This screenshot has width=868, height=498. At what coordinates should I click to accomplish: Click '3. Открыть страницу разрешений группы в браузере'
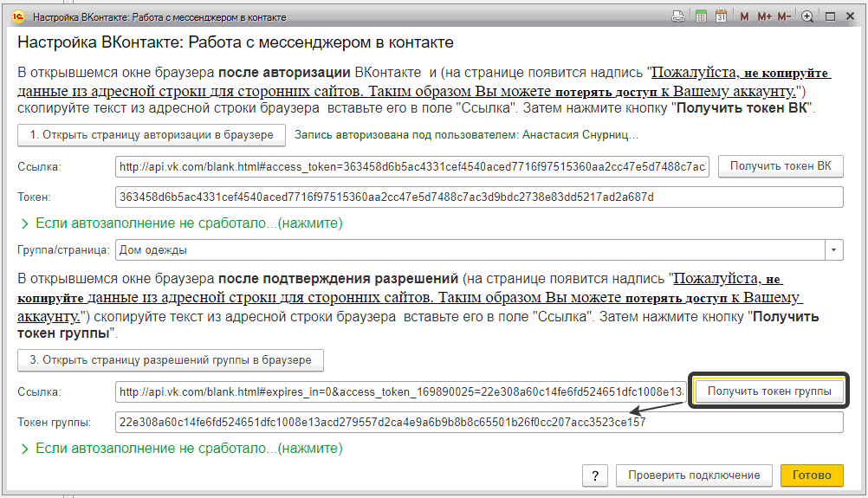(171, 360)
